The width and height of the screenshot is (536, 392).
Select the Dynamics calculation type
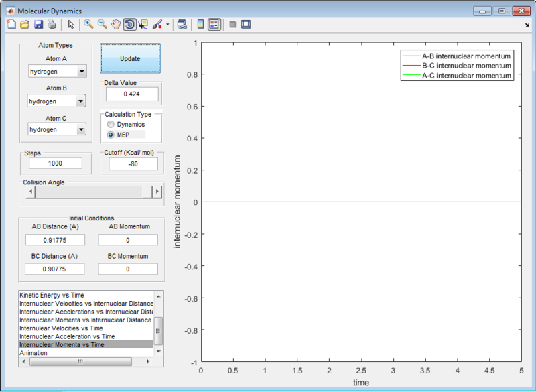[x=126, y=125]
